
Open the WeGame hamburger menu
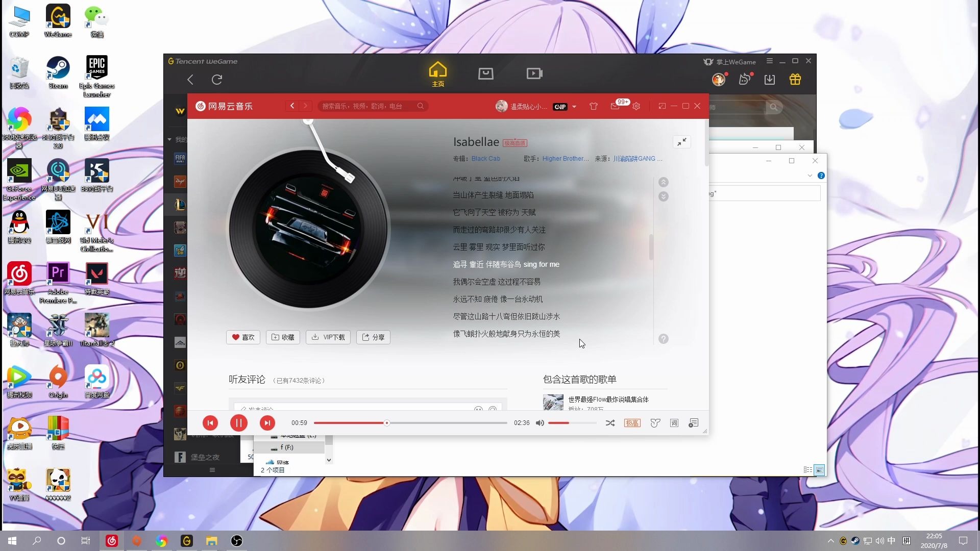(x=769, y=61)
